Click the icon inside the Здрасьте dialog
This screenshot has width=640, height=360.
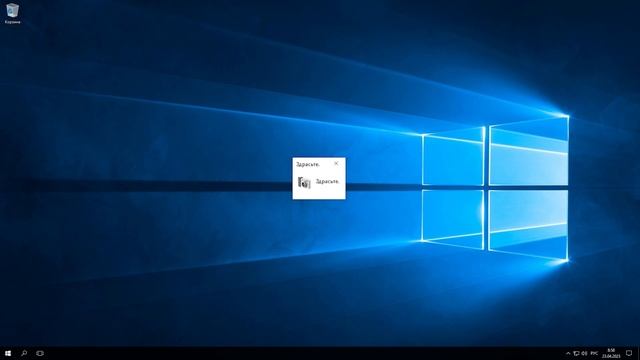[x=304, y=182]
